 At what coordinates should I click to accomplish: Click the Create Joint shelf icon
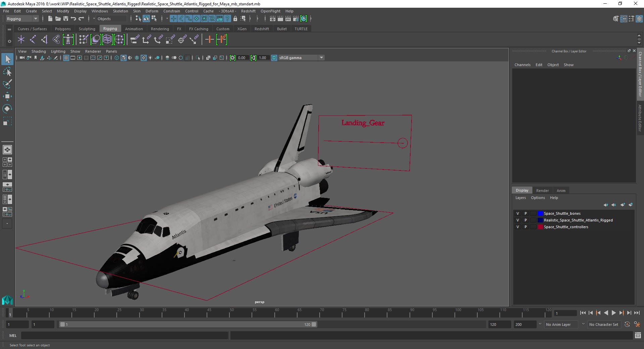[x=33, y=40]
